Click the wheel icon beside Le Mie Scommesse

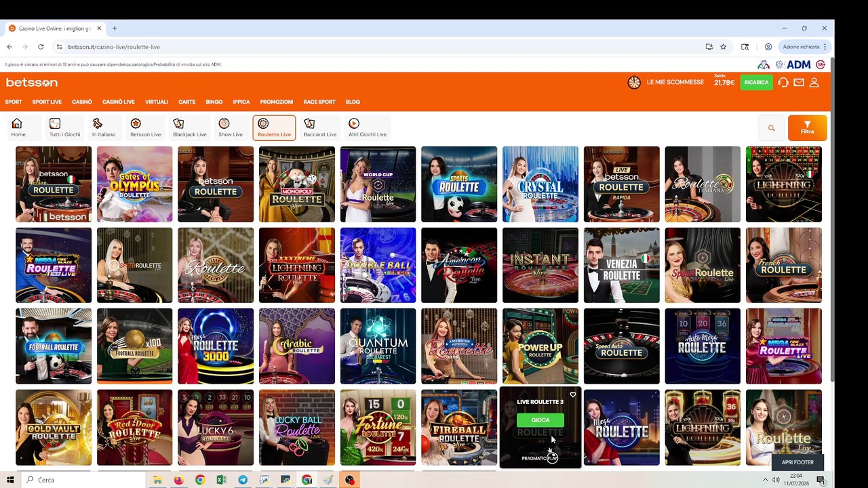tap(634, 83)
